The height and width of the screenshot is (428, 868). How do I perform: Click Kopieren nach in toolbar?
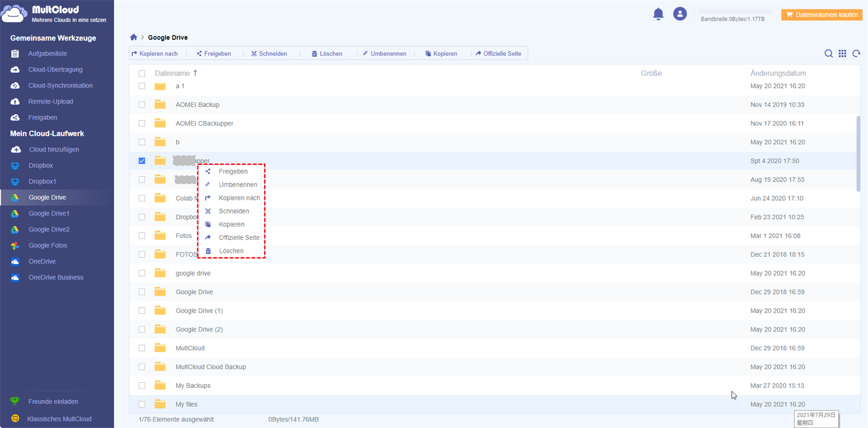(155, 54)
